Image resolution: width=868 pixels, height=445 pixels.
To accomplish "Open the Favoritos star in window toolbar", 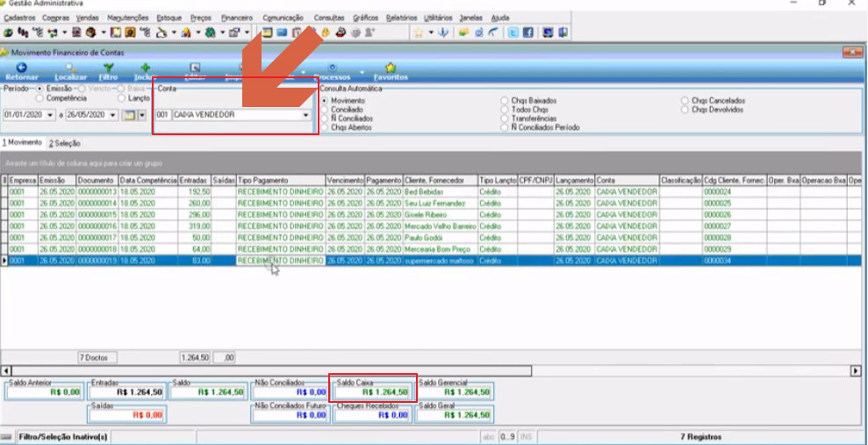I will click(391, 68).
